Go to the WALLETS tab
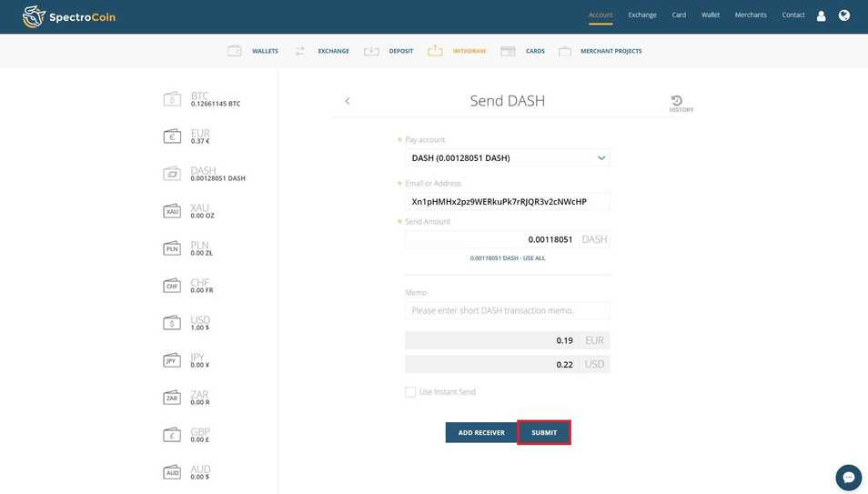The height and width of the screenshot is (494, 868). tap(265, 51)
